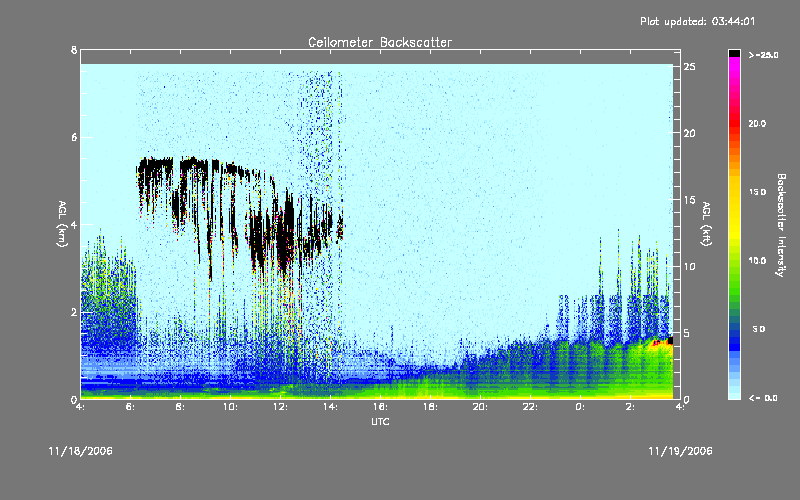Click the "0:" midnight tick on UTC axis

(581, 407)
